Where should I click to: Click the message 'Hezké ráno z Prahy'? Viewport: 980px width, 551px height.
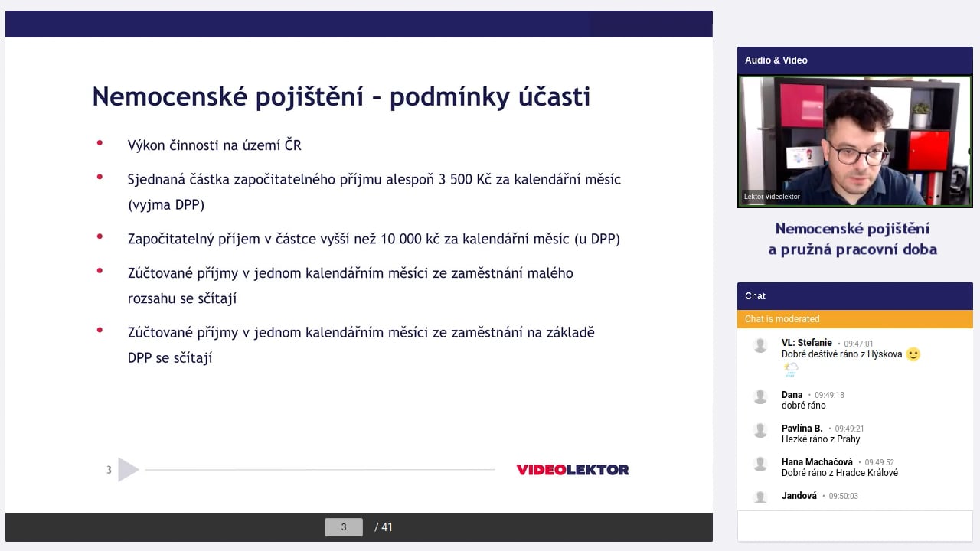tap(821, 439)
